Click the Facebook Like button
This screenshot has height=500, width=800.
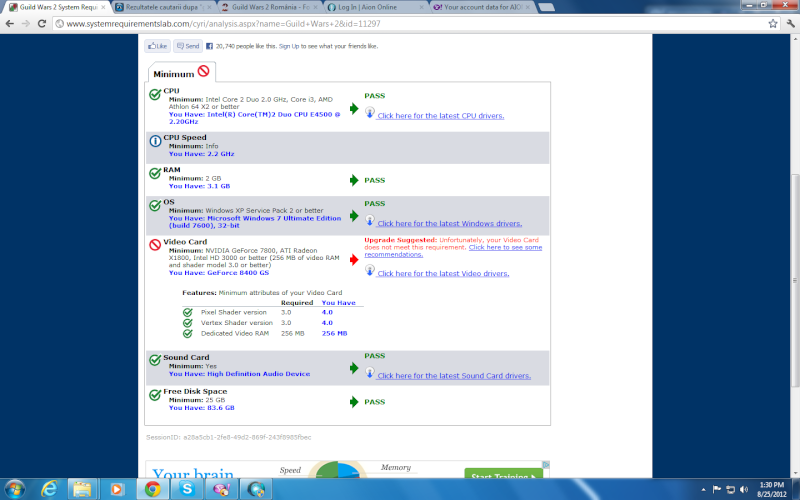157,46
